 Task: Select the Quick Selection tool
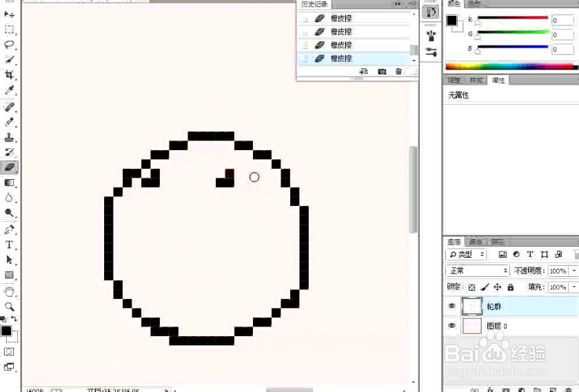coord(9,60)
